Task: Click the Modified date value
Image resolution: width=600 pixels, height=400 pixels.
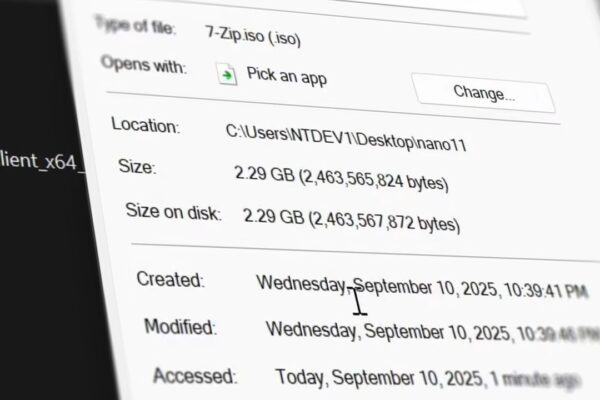Action: (433, 332)
